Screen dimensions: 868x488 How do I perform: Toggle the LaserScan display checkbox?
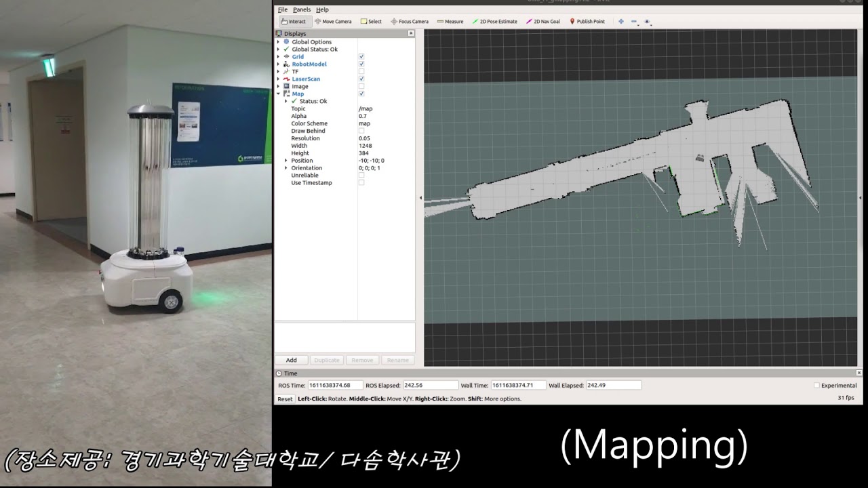pyautogui.click(x=361, y=79)
